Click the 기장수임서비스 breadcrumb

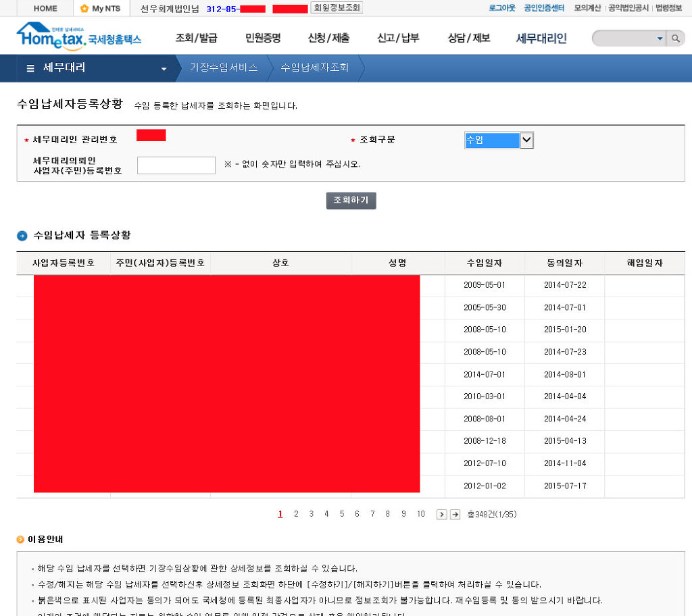pyautogui.click(x=224, y=68)
